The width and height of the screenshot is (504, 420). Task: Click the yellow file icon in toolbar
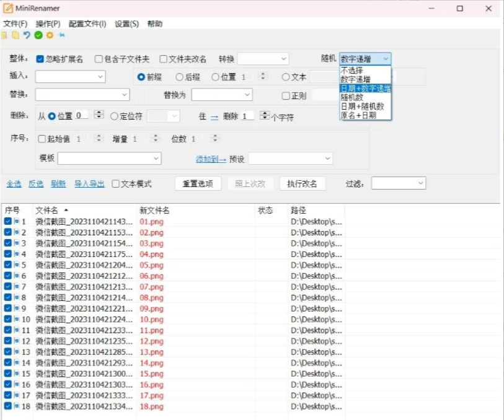pos(15,35)
